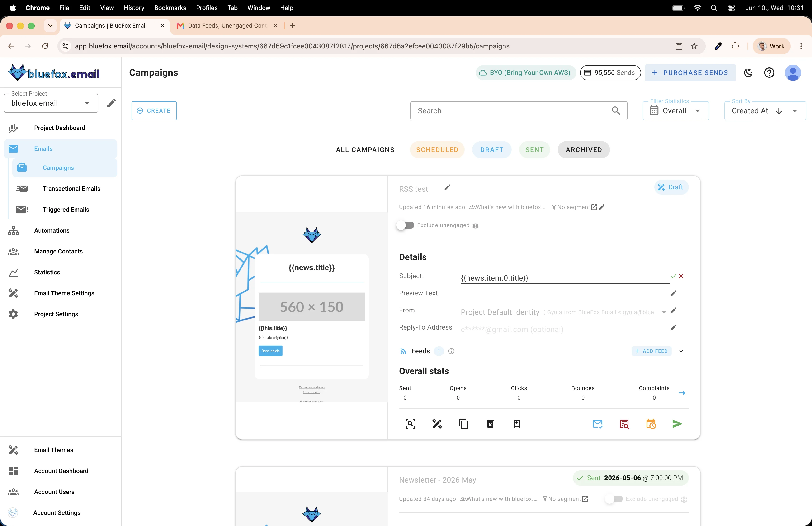The height and width of the screenshot is (526, 812).
Task: Click the Add Feed button
Action: [x=651, y=351]
